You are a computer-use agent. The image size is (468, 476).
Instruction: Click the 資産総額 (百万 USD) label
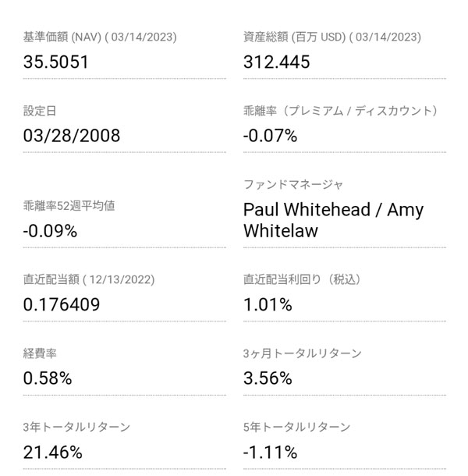(331, 37)
